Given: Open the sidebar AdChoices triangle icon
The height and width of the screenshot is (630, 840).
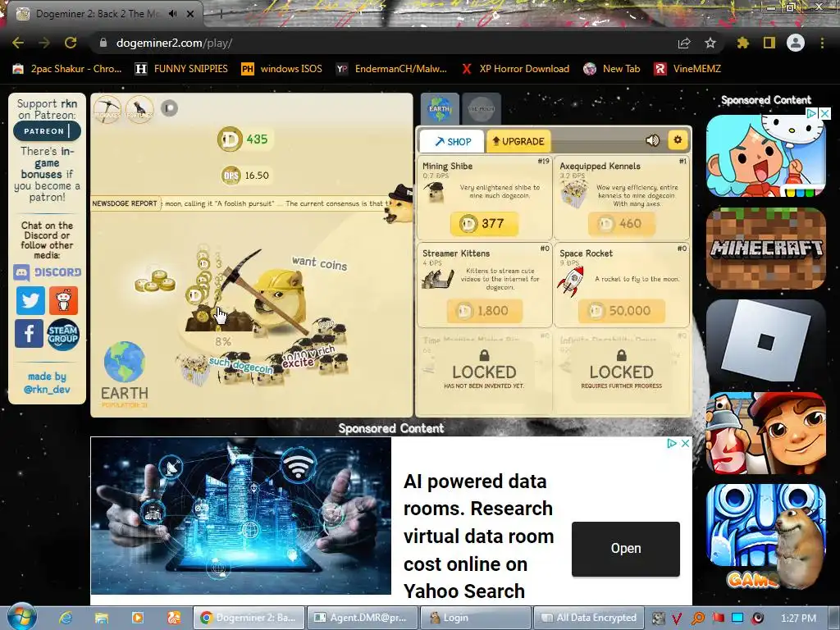Looking at the screenshot, I should (x=812, y=113).
